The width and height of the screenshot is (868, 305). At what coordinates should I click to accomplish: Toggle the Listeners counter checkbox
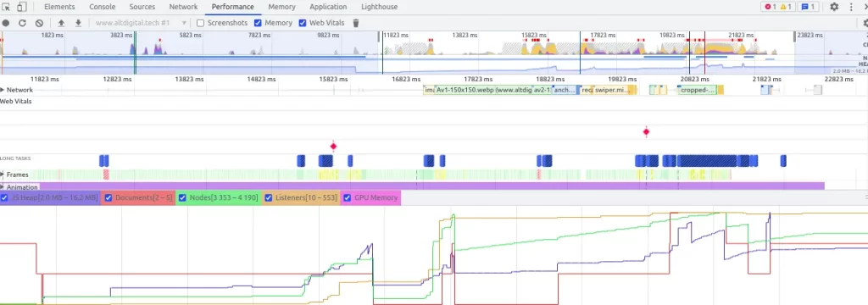269,197
